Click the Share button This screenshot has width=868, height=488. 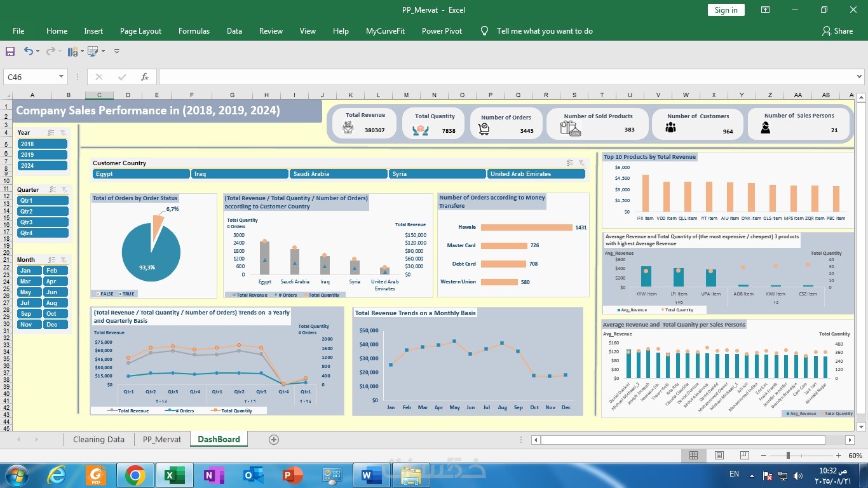tap(837, 30)
